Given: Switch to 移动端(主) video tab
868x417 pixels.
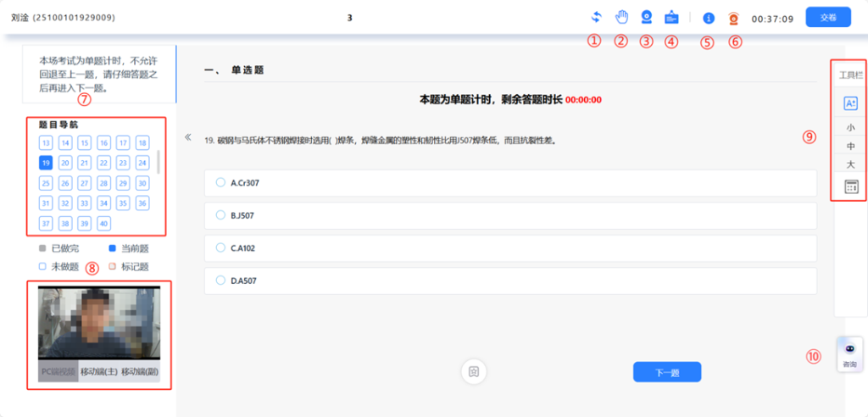Looking at the screenshot, I should click(x=100, y=371).
